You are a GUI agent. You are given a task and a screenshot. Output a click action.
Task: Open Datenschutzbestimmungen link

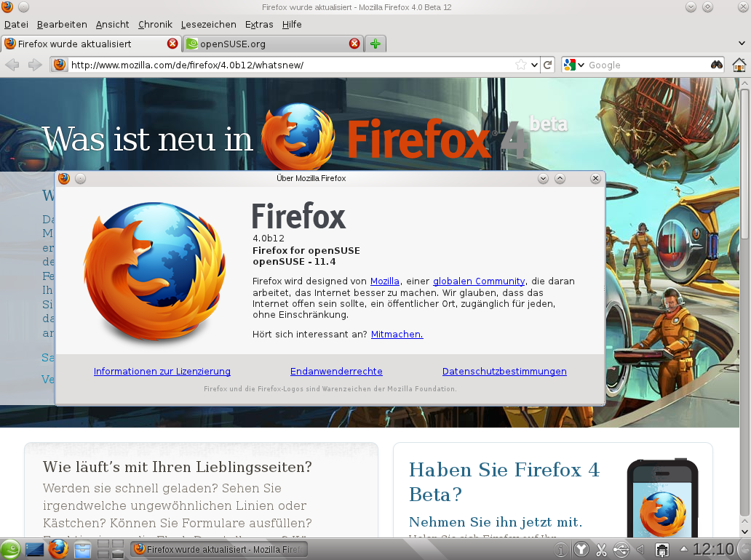click(504, 371)
